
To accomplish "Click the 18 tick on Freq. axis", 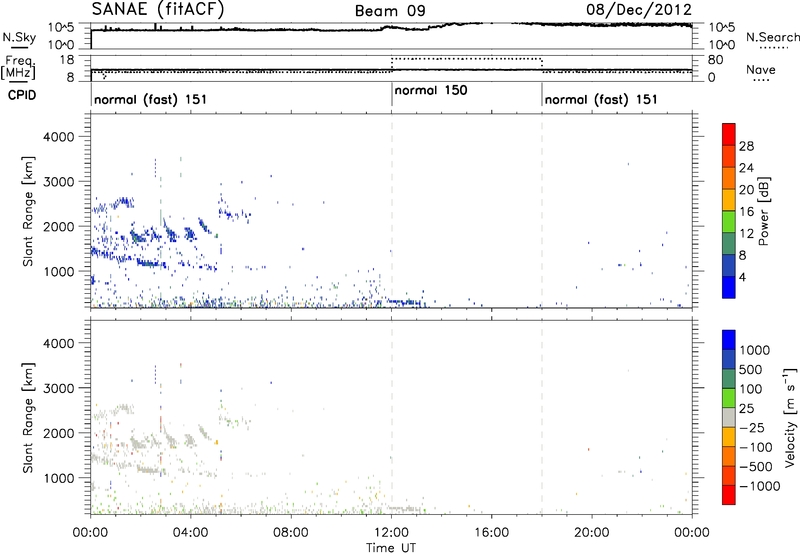I will click(x=67, y=60).
